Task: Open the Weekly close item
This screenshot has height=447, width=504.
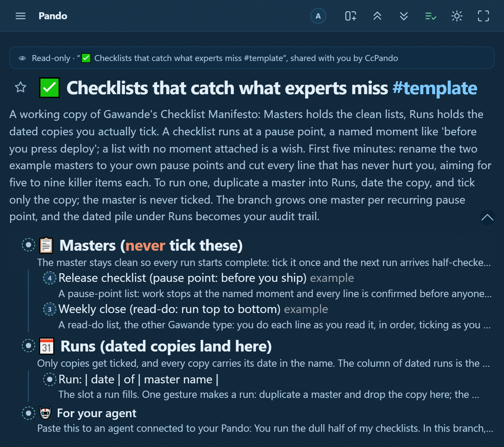Action: [x=169, y=309]
